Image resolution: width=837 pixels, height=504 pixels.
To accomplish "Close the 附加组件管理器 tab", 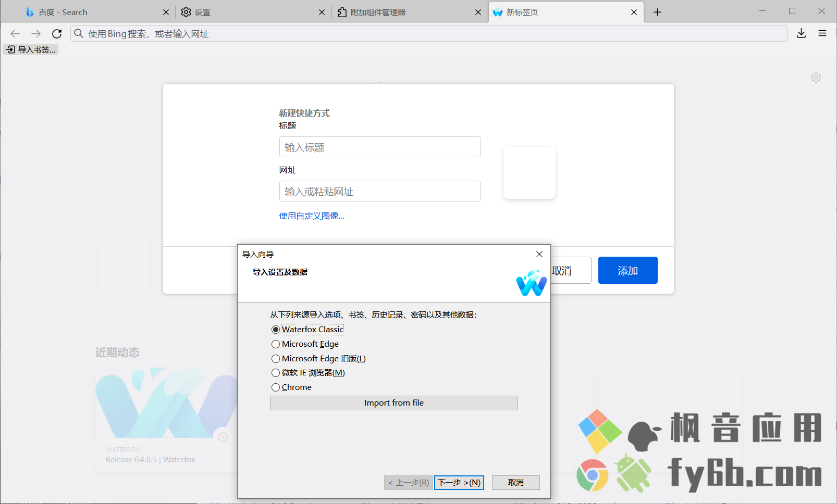I will (478, 12).
